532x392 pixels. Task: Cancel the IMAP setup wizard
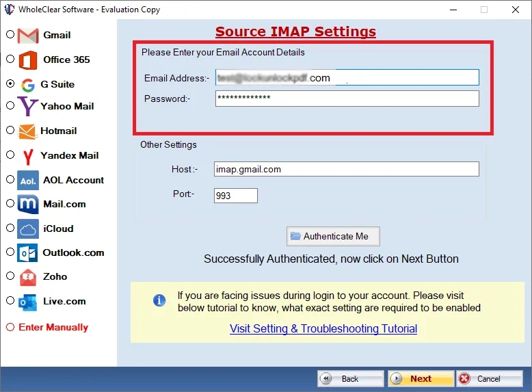[x=489, y=378]
